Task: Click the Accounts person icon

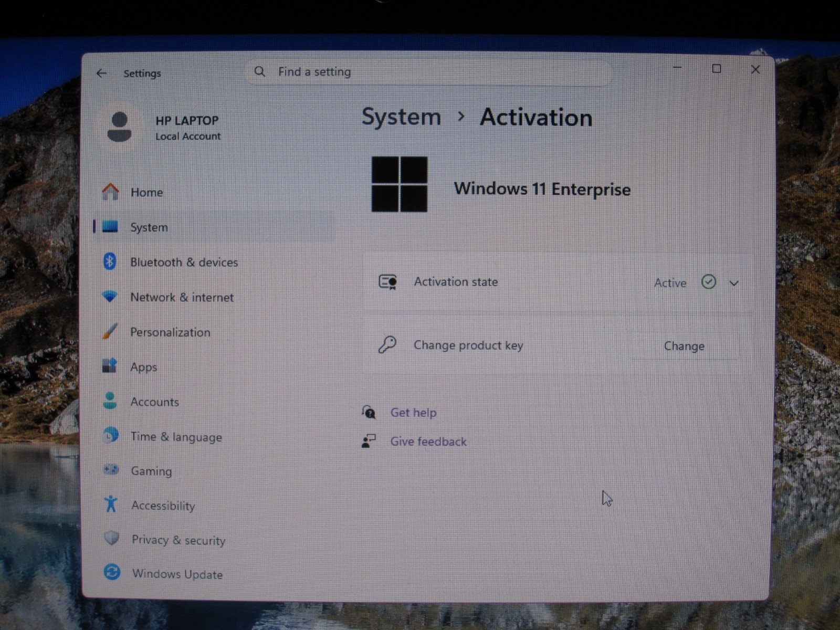Action: tap(110, 401)
